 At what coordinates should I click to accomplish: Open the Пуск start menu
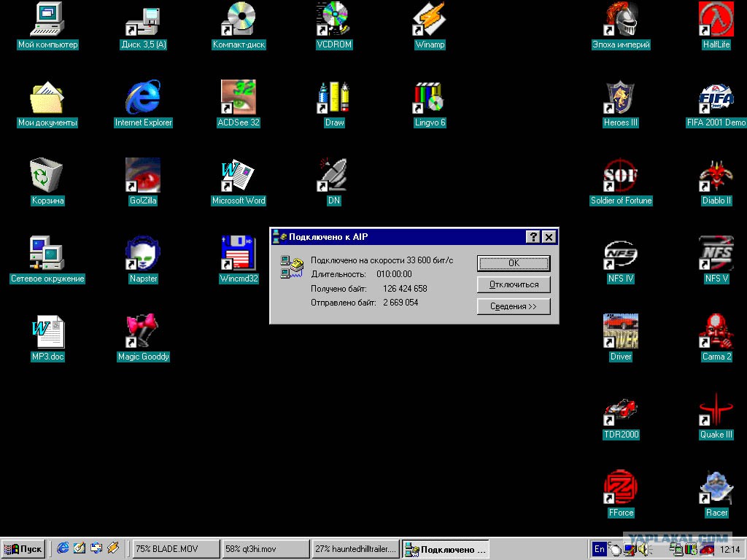23,548
